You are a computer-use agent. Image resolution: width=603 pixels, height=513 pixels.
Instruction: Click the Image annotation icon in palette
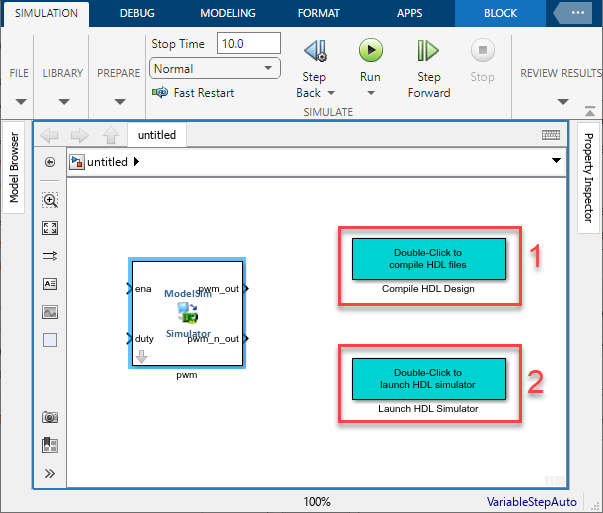50,312
